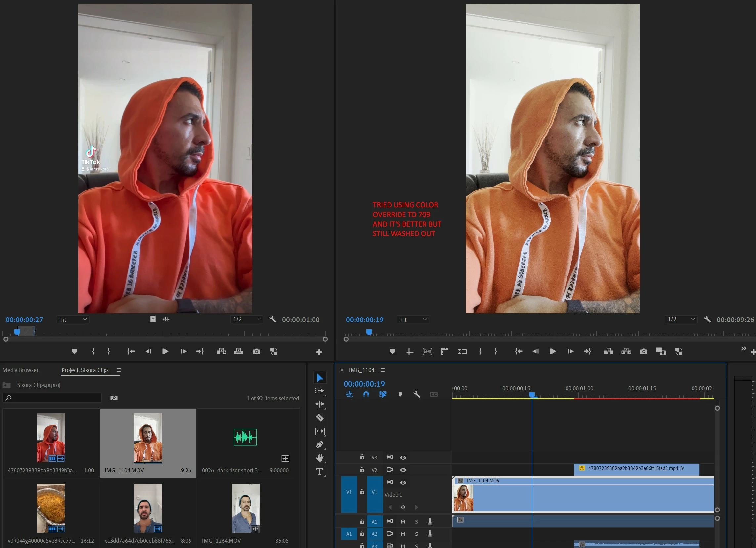Image resolution: width=756 pixels, height=548 pixels.
Task: Switch to Media Browser tab
Action: click(20, 370)
